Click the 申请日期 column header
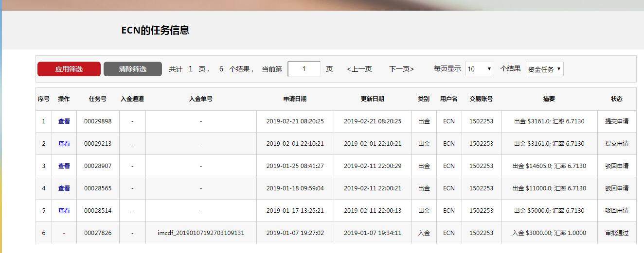 pyautogui.click(x=295, y=99)
